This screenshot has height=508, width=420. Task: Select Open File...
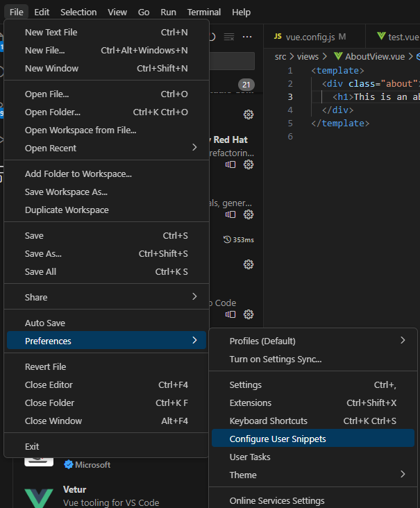106,94
